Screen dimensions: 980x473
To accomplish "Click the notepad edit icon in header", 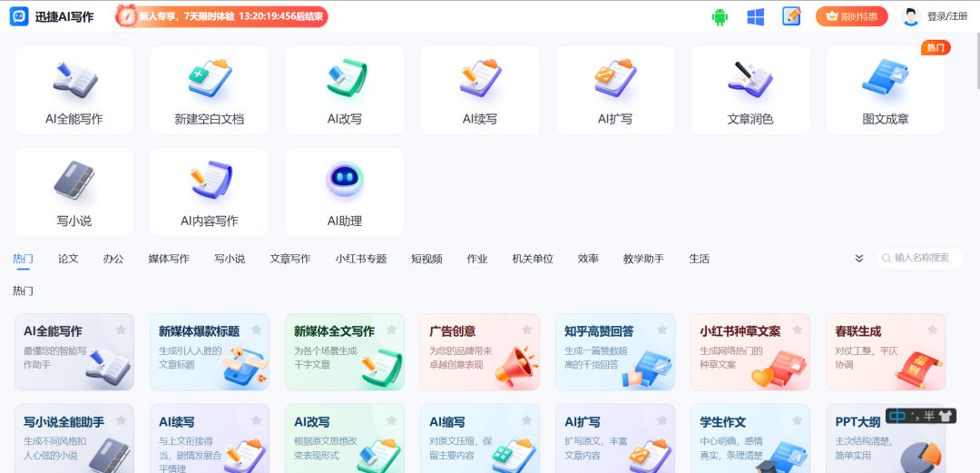I will click(x=791, y=16).
